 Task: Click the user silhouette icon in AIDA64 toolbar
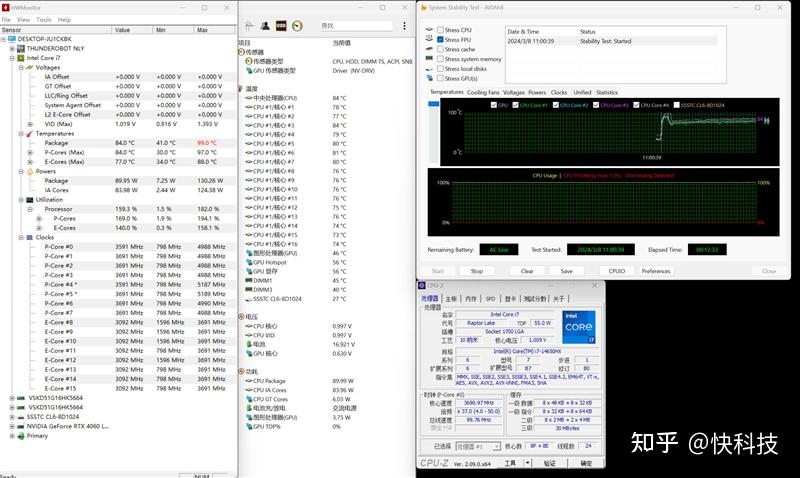(x=265, y=26)
